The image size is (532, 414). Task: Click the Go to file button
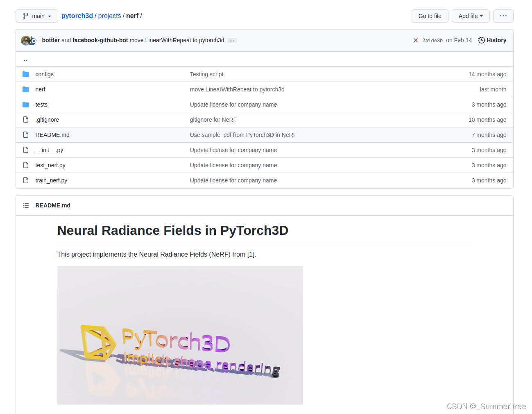[x=430, y=16]
